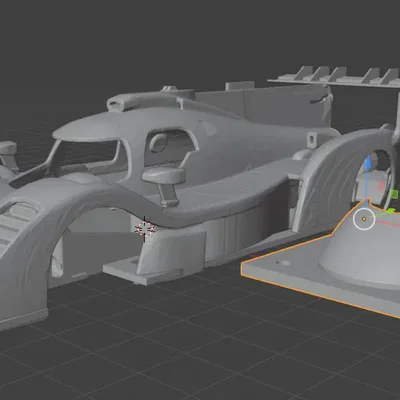
Task: Click the faint red plane handle of gizmo
Action: tap(381, 187)
